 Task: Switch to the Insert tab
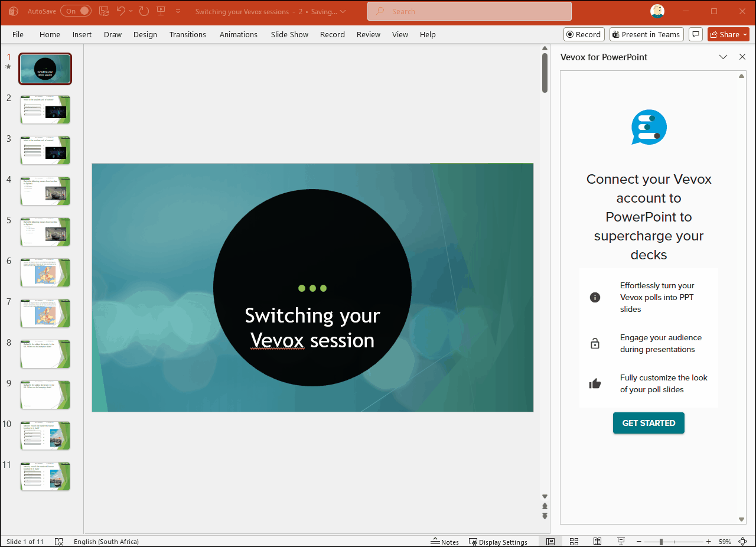tap(82, 34)
